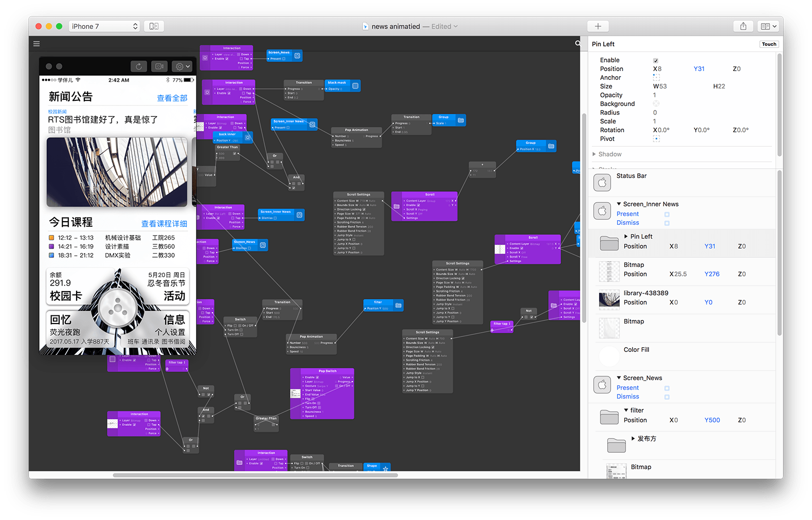Viewport: 812px width, 520px height.
Task: Select the library-438389 layer thumbnail
Action: tap(609, 300)
